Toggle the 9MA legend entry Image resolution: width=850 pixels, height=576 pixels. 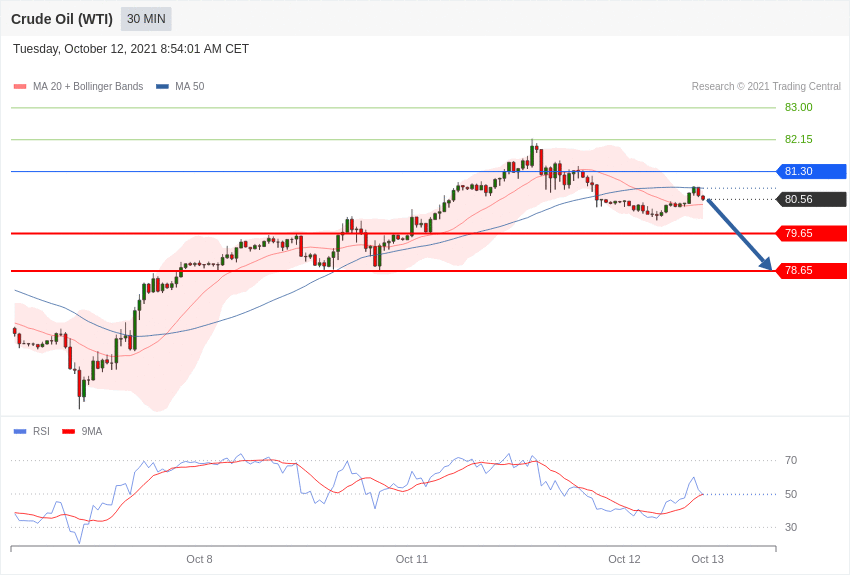[82, 431]
